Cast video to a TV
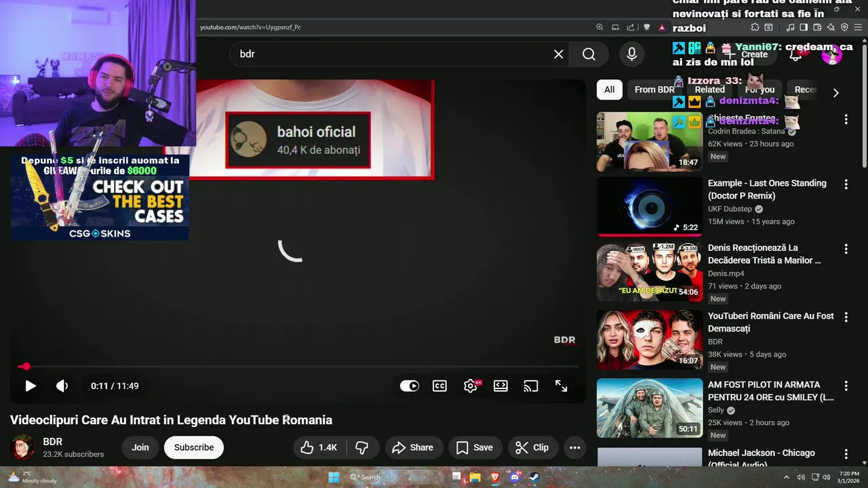This screenshot has width=868, height=488. pos(531,386)
